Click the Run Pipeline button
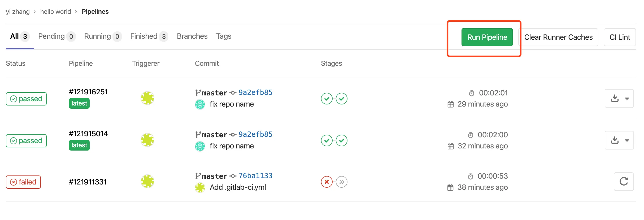The image size is (644, 220). (487, 37)
